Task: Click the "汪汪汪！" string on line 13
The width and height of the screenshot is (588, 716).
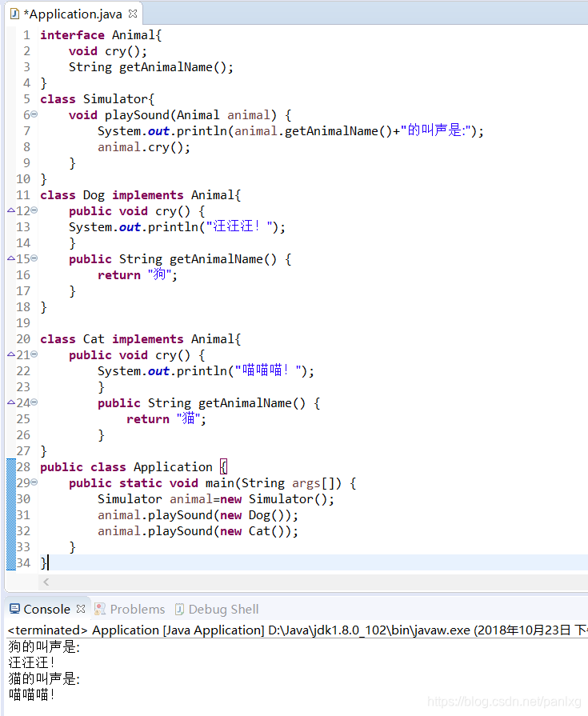Action: tap(239, 227)
